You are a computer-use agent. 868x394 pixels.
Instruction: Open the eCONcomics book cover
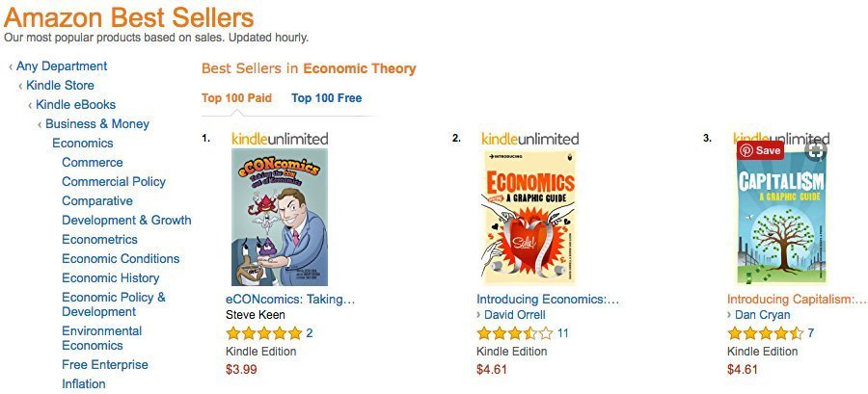click(x=279, y=217)
